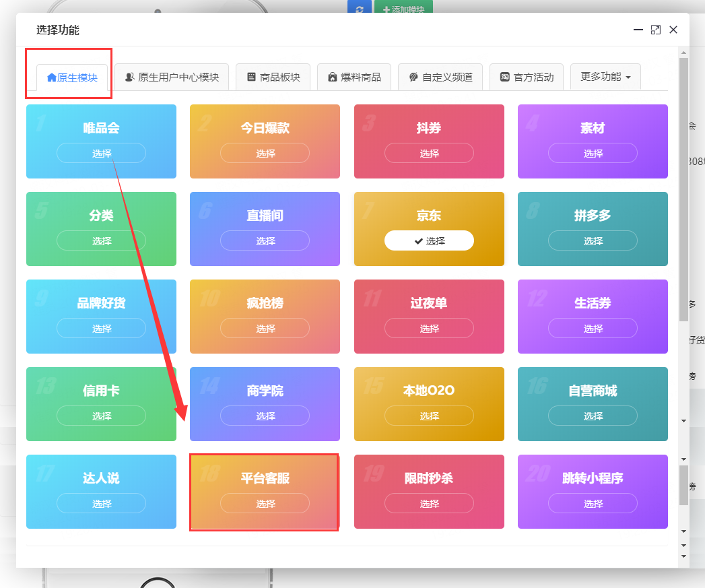Click the 跳转小程序 card title
The width and height of the screenshot is (705, 588).
(x=593, y=478)
